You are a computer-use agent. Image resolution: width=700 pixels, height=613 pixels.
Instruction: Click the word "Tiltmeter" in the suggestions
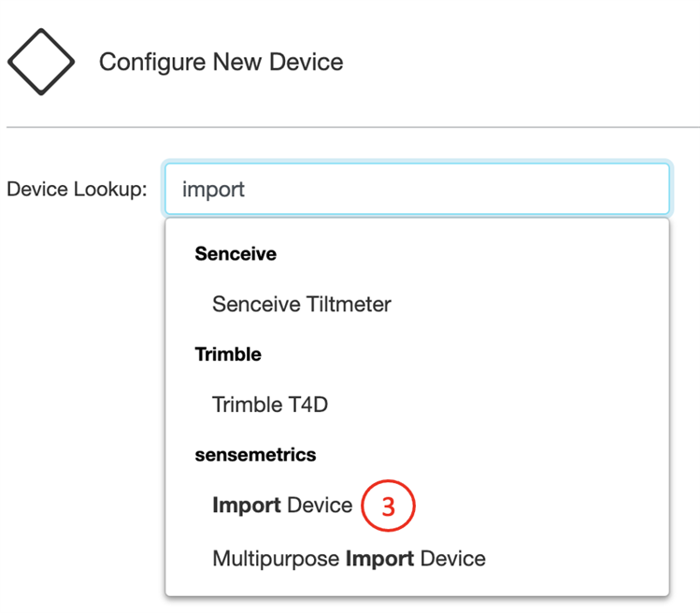pos(350,304)
